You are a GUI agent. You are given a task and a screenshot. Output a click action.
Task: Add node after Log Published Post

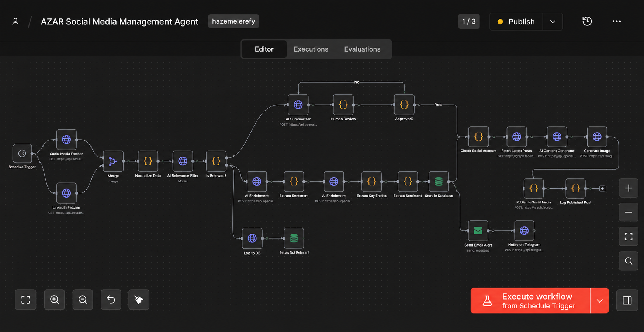click(x=602, y=188)
